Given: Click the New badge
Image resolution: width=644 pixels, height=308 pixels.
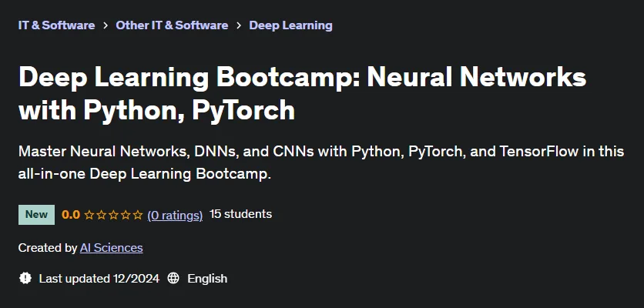Looking at the screenshot, I should [x=36, y=214].
